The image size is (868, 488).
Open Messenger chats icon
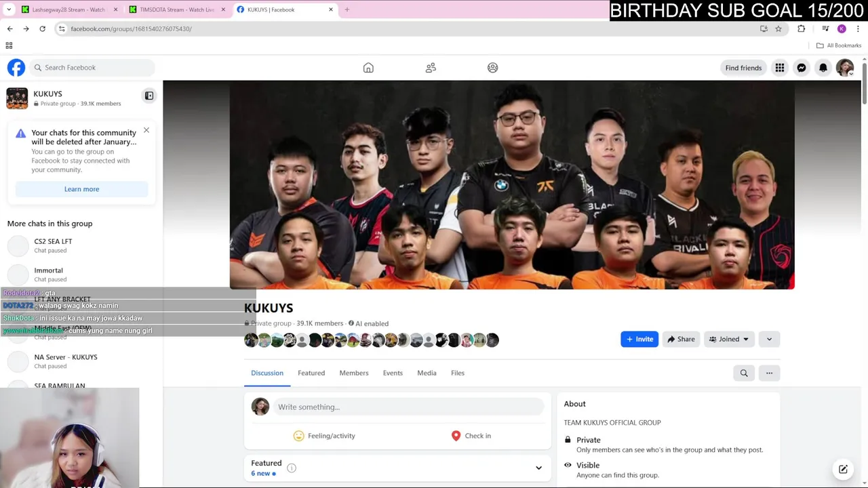pos(802,68)
